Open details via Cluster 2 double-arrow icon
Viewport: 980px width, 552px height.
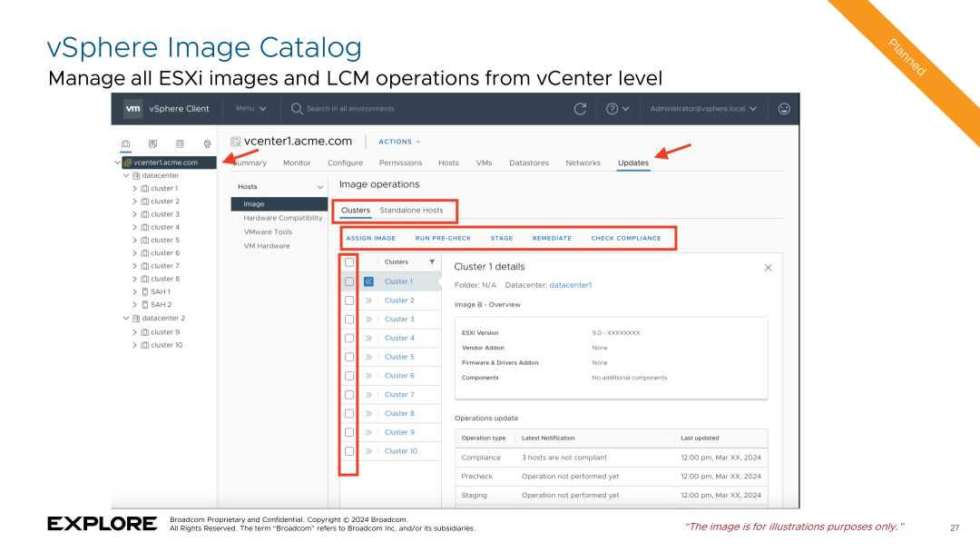(368, 301)
